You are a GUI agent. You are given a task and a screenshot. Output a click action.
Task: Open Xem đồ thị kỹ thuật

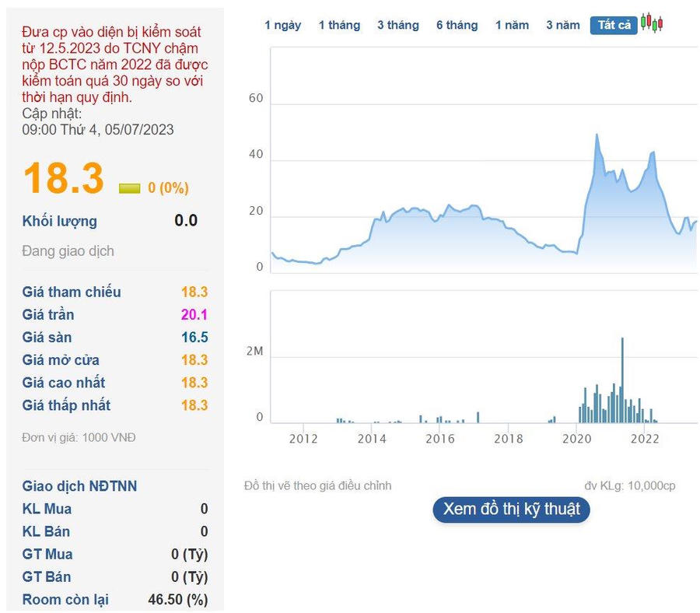click(x=511, y=510)
